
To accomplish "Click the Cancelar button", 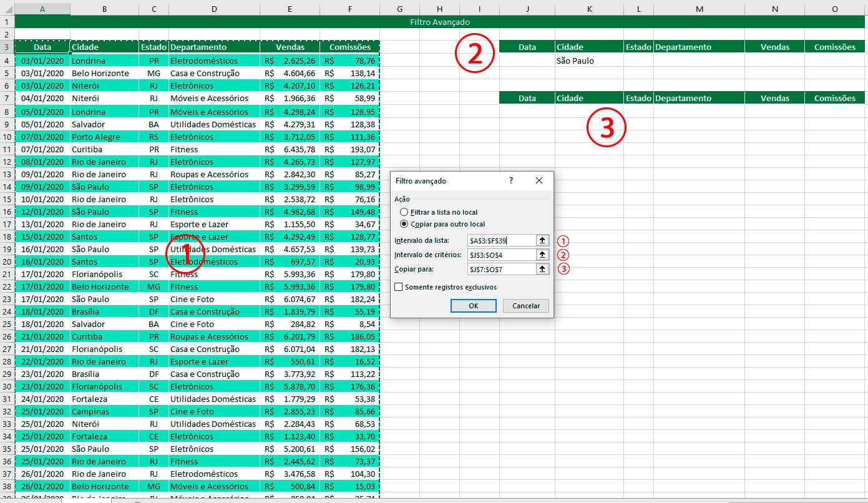I will coord(526,306).
